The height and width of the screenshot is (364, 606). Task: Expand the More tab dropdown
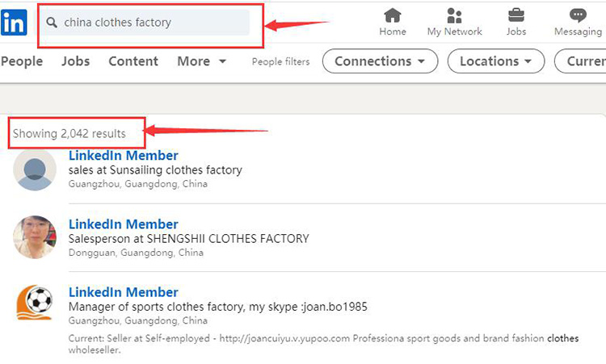click(x=201, y=61)
